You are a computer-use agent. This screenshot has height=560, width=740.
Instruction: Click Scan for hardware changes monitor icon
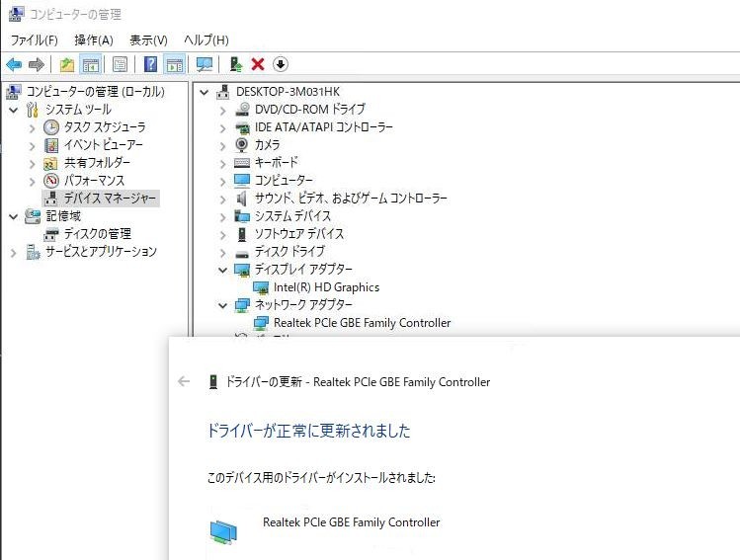205,64
